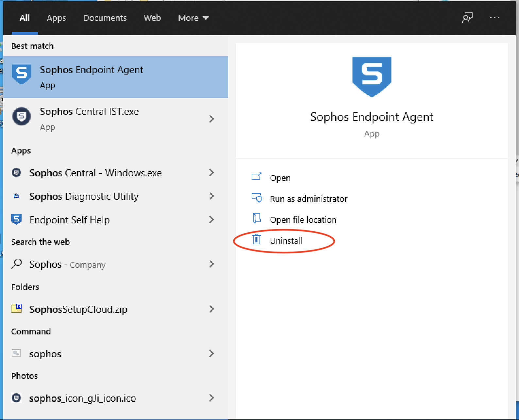Click the SophosSetupCloud.zip folder icon
Viewport: 519px width, 420px height.
pyautogui.click(x=16, y=308)
